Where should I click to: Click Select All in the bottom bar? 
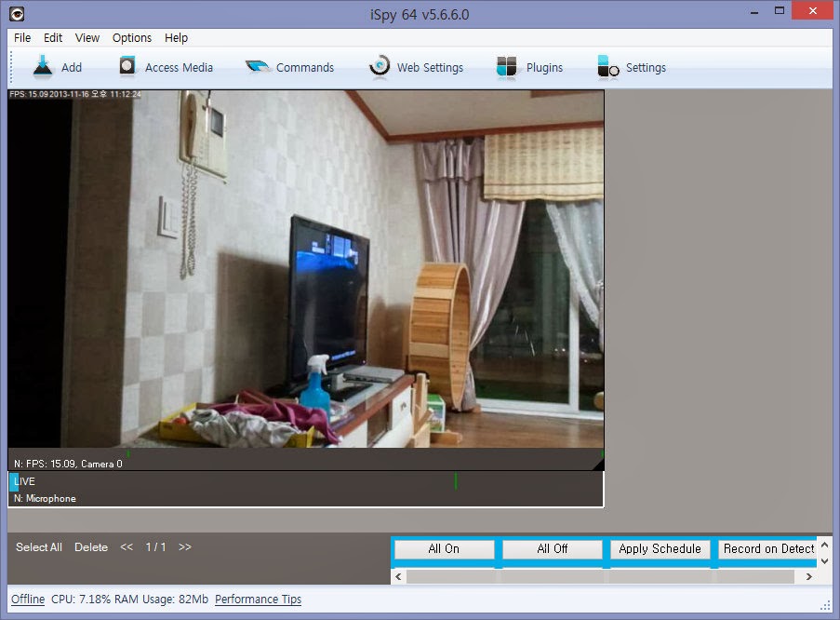pyautogui.click(x=38, y=547)
